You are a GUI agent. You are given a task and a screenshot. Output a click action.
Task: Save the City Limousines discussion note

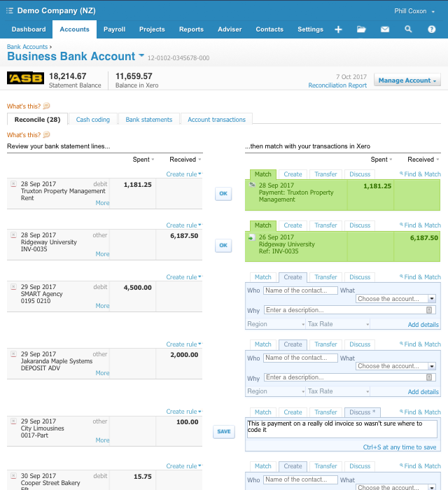coord(224,432)
